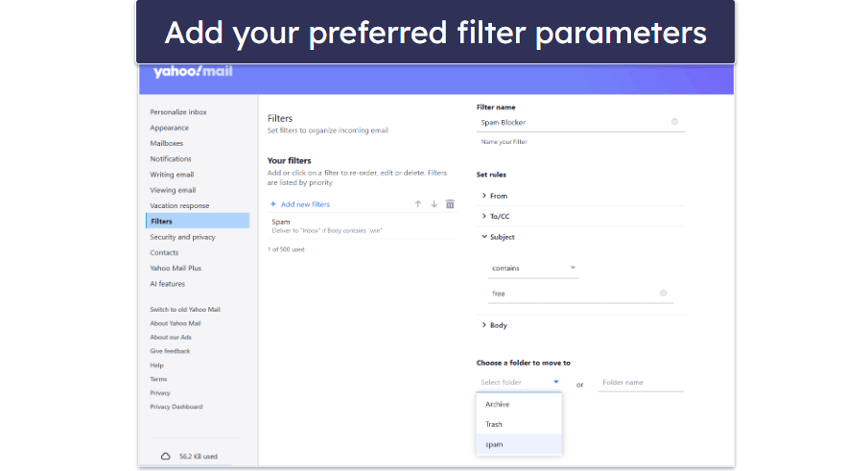Viewport: 868px width, 471px height.
Task: Click the plus icon for Add new filters
Action: pos(273,204)
